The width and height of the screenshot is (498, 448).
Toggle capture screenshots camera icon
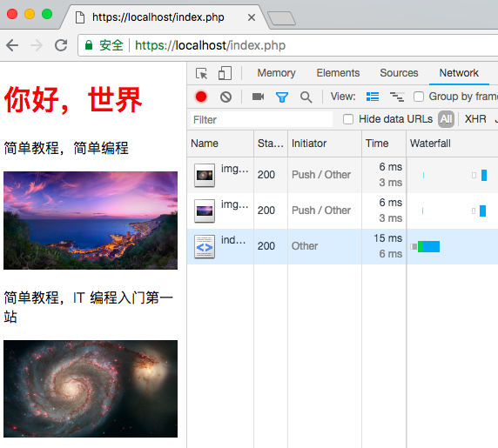258,97
